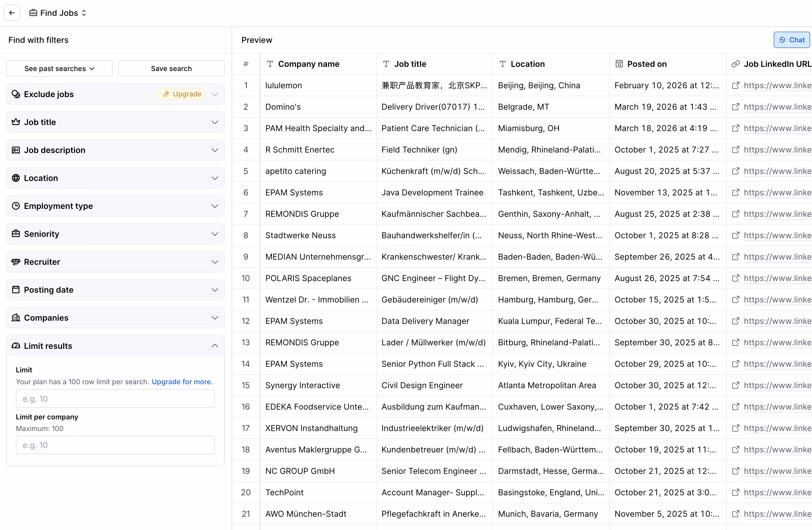Click the Job description document icon
Image resolution: width=812 pixels, height=530 pixels.
(16, 150)
